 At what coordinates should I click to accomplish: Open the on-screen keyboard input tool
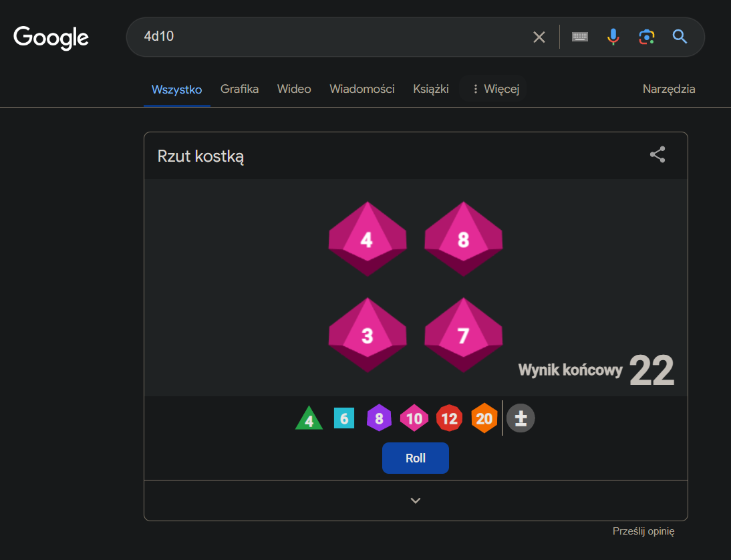pos(580,37)
